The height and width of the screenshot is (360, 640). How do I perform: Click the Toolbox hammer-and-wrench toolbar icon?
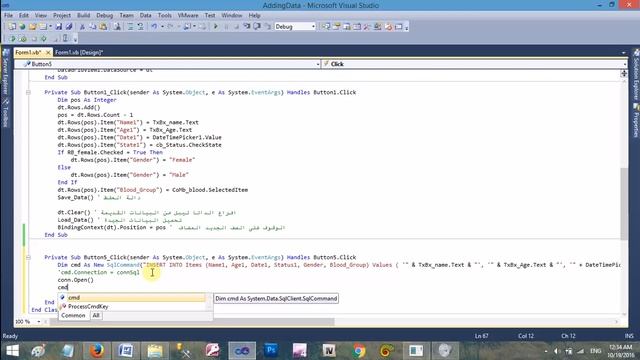(x=367, y=27)
